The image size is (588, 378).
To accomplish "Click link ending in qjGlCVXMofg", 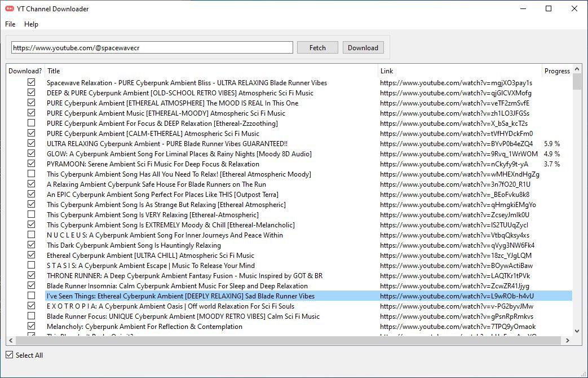I will coord(456,93).
